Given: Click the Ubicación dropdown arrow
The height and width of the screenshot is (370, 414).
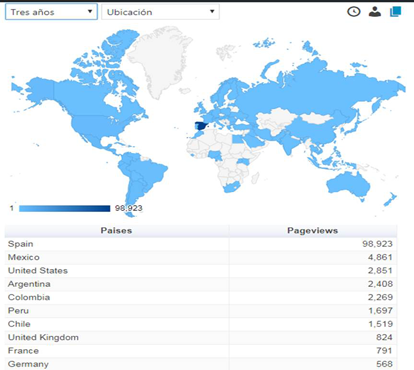Looking at the screenshot, I should coord(212,11).
